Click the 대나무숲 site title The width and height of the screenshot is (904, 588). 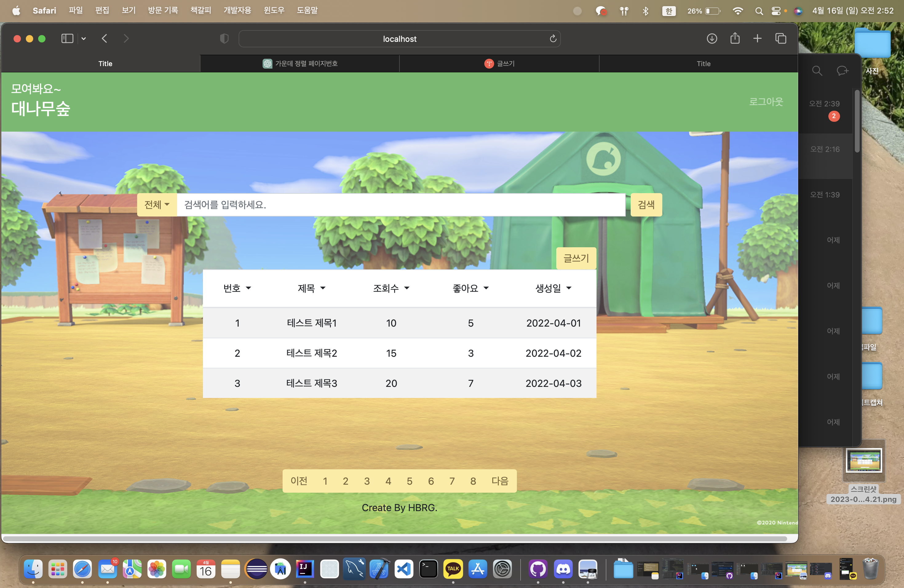coord(41,109)
